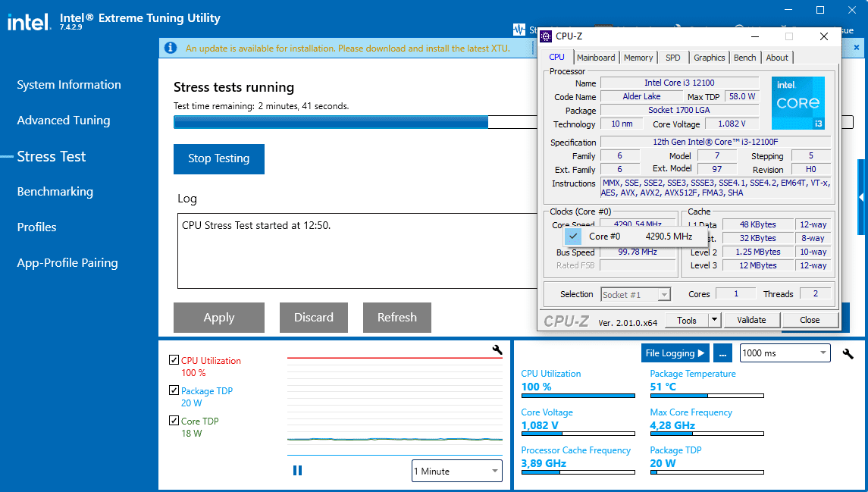Switch to the Graphics tab
Viewport: 868px width, 492px height.
point(709,58)
